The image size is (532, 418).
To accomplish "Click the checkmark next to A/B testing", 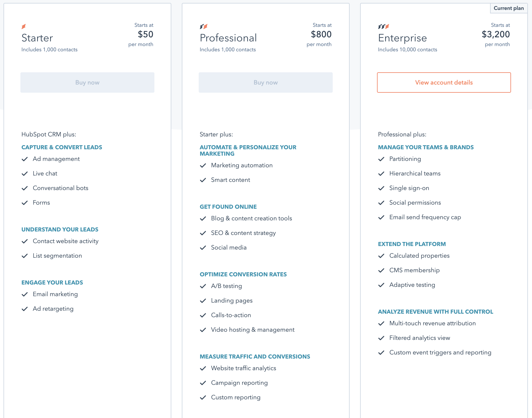I will (203, 286).
